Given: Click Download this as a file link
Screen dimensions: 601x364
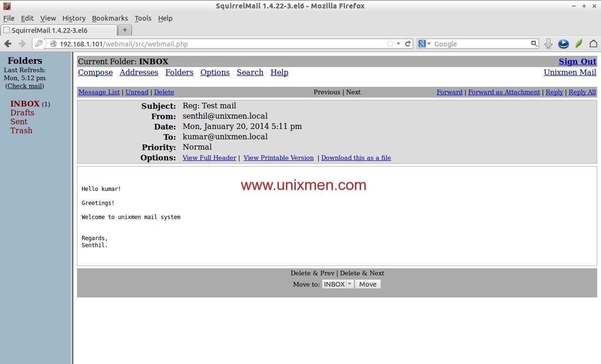Looking at the screenshot, I should [356, 158].
